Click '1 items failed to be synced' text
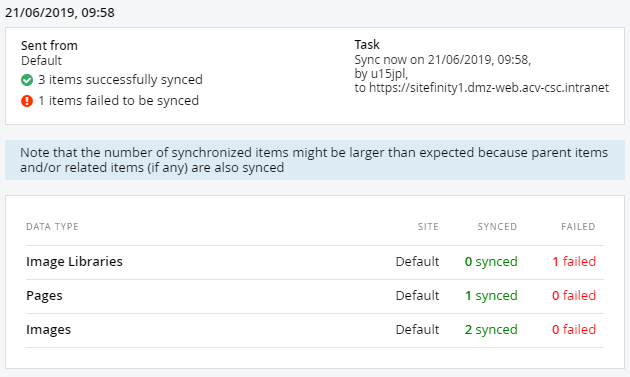The width and height of the screenshot is (630, 377). coord(119,100)
